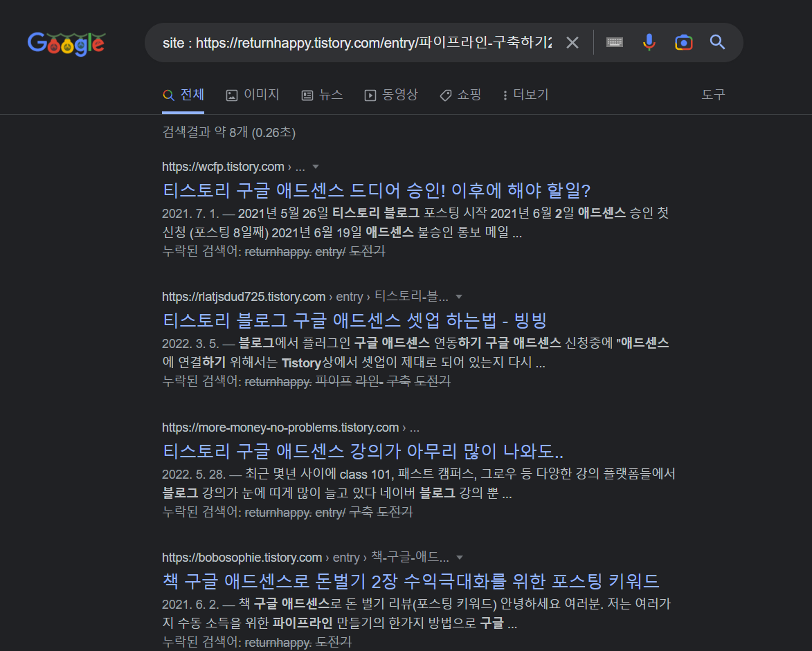Viewport: 812px width, 651px height.
Task: Click the crossed-out '도전가' term under first result
Action: 367,252
